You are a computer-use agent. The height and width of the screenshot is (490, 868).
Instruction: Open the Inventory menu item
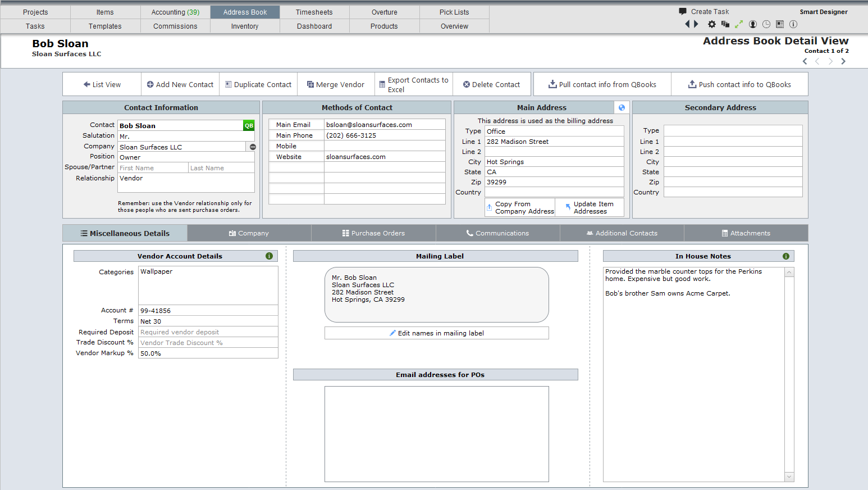245,26
